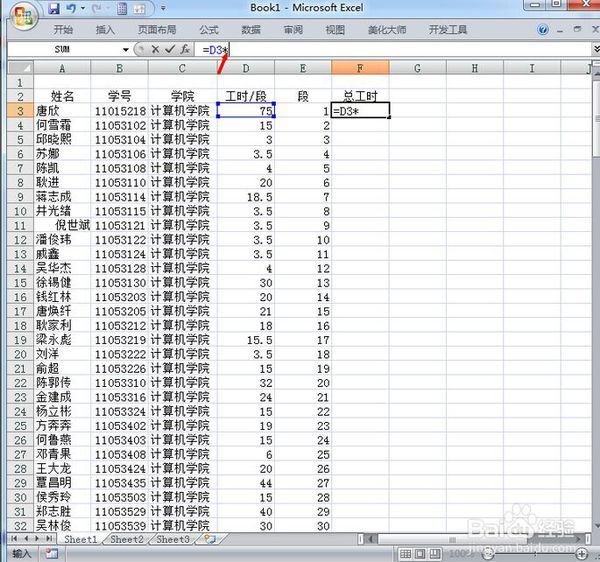Click the macro record icon in status bar
The image size is (600, 562).
tap(51, 553)
